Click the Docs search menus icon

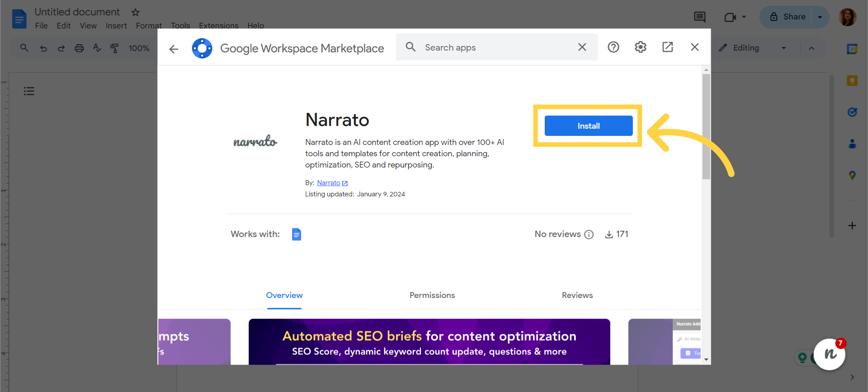24,48
